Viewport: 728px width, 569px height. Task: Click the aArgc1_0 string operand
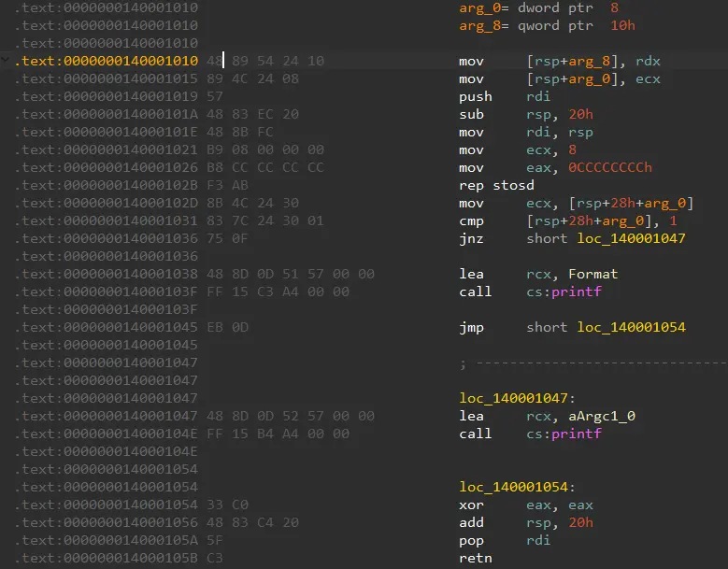[602, 416]
